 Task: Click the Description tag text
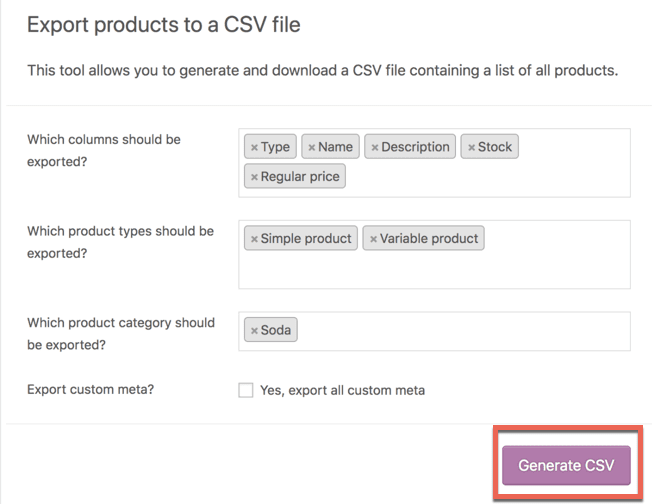click(415, 147)
